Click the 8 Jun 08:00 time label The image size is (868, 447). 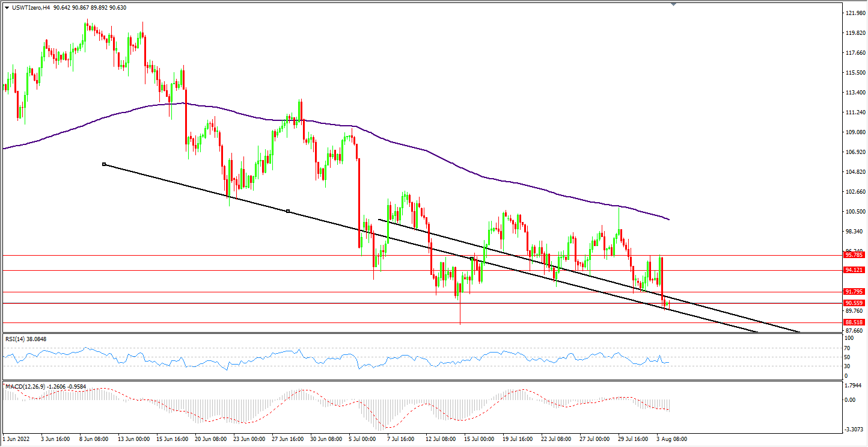93,439
